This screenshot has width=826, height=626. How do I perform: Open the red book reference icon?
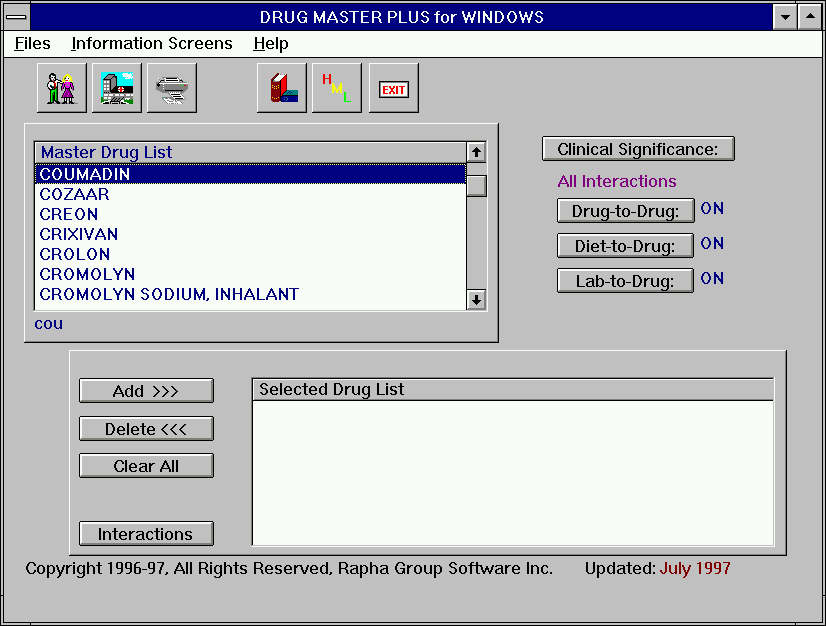282,88
